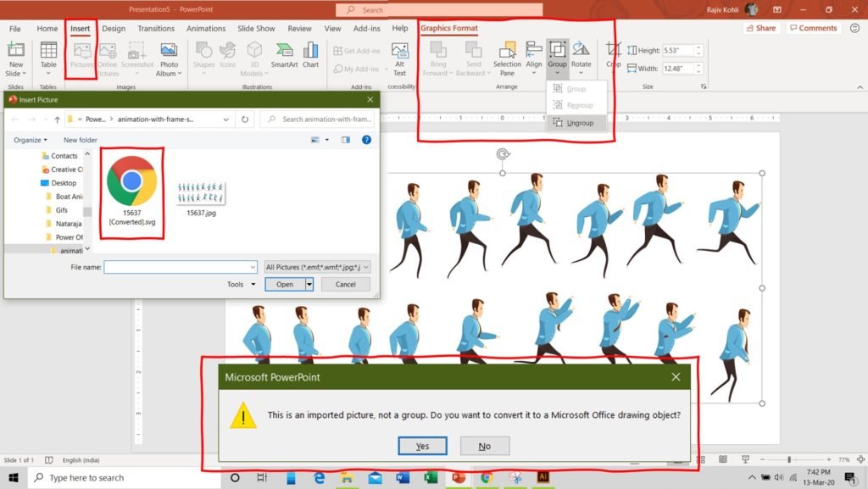Click the Width value field

coord(677,69)
